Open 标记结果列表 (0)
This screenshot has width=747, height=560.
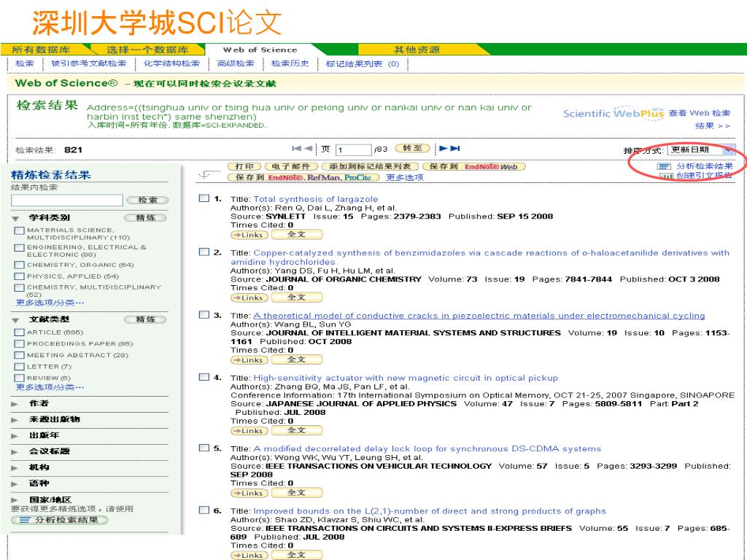pos(362,64)
